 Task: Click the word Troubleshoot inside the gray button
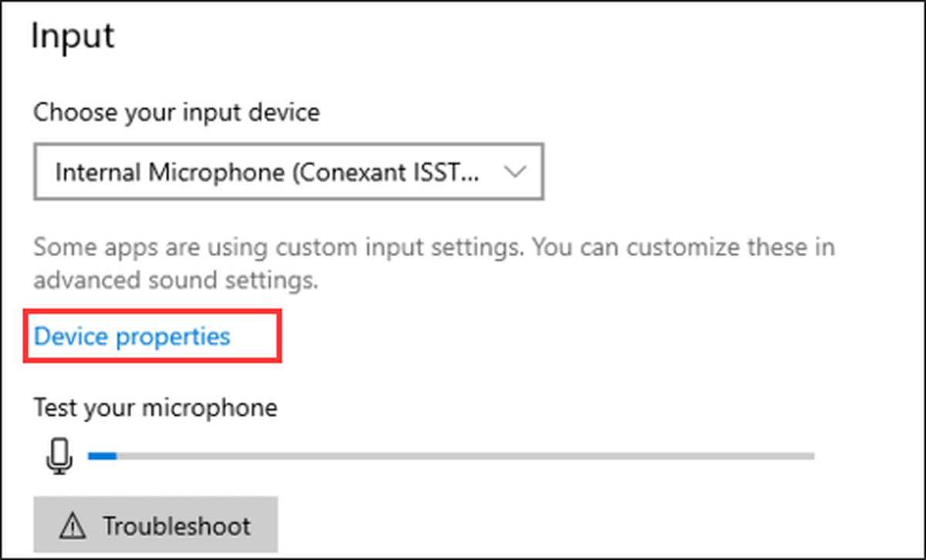point(177,526)
